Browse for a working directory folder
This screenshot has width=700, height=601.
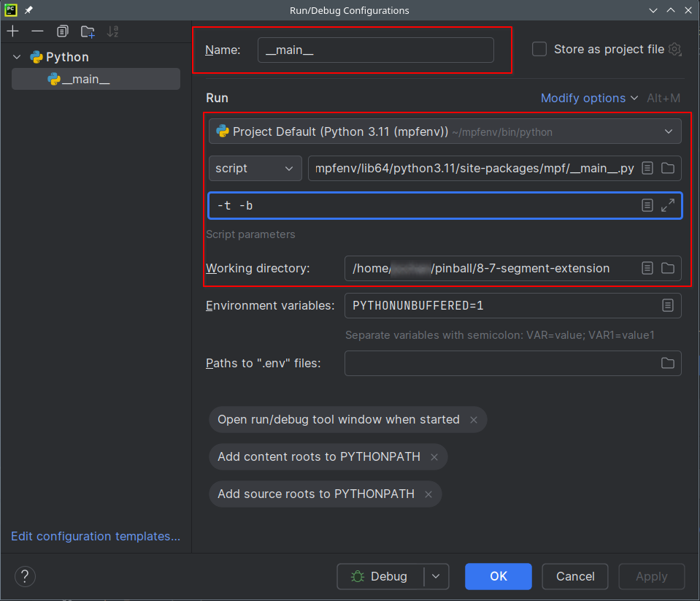coord(668,268)
